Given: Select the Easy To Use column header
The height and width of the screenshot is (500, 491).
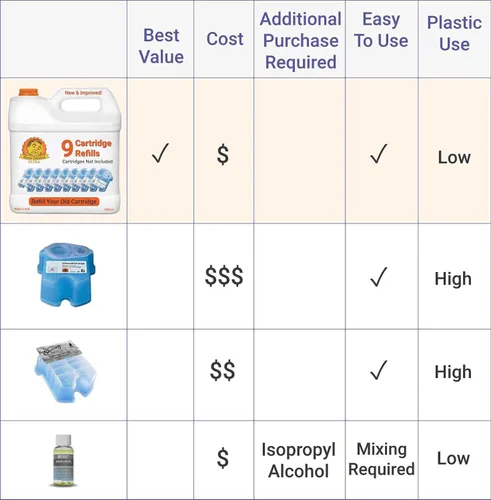Looking at the screenshot, I should tap(381, 30).
